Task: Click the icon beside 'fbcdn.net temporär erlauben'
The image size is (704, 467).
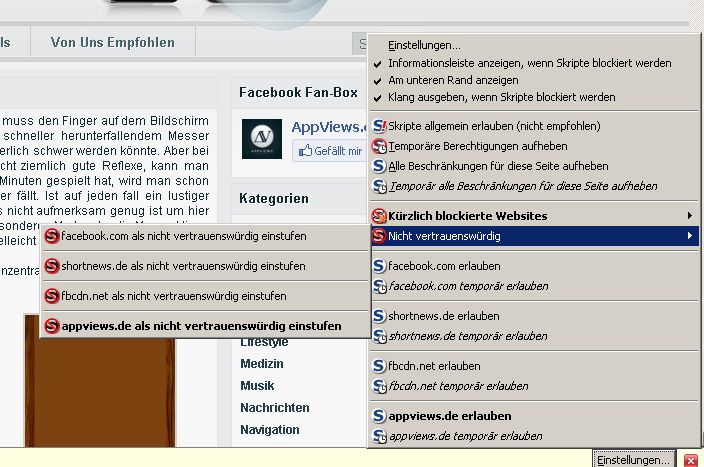Action: pos(379,386)
